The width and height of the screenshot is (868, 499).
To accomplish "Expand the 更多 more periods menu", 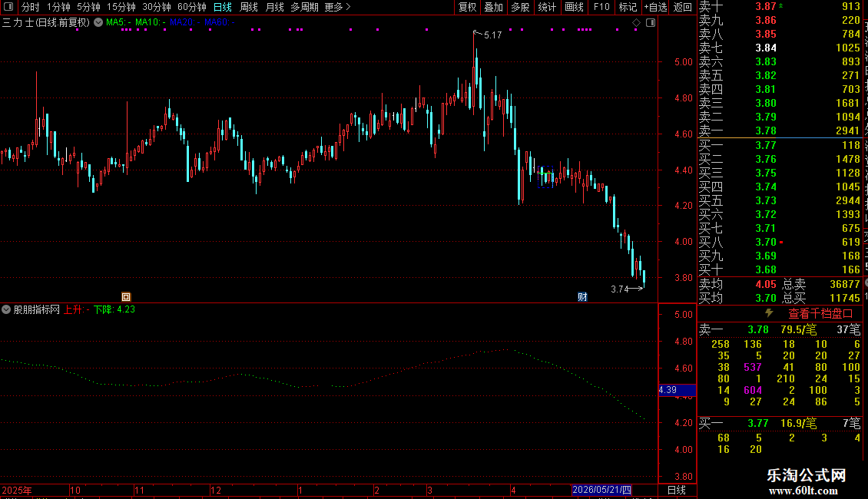I will click(x=338, y=7).
